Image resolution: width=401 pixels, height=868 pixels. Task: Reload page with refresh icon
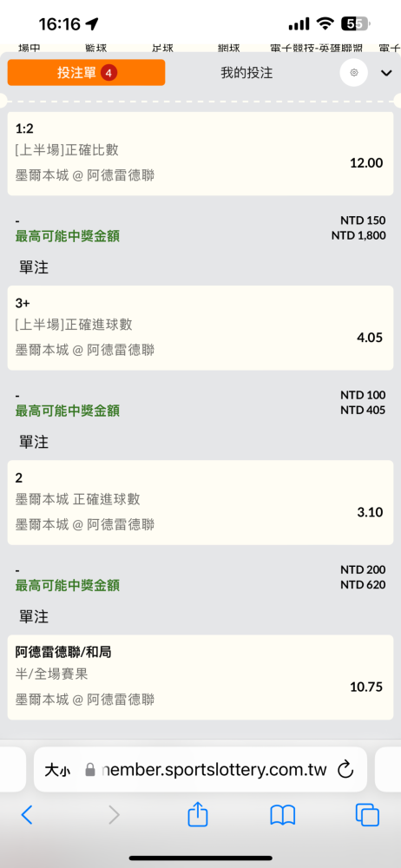click(x=345, y=769)
